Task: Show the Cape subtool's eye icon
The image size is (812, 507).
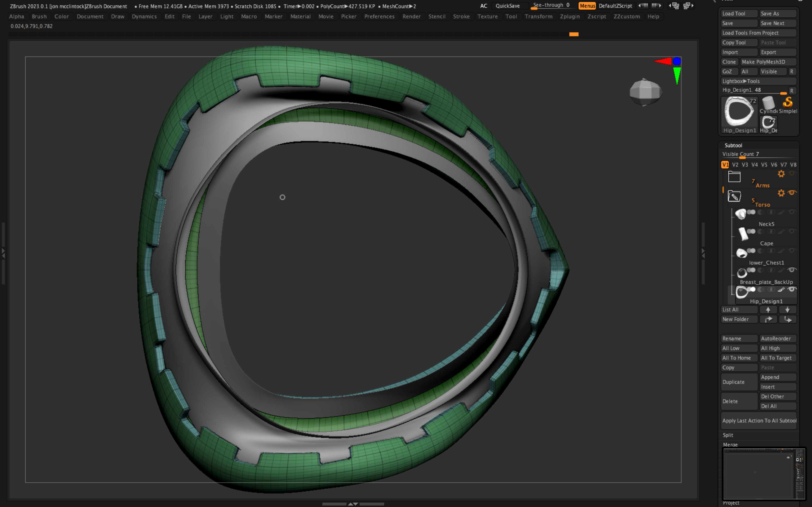Action: pos(792,231)
